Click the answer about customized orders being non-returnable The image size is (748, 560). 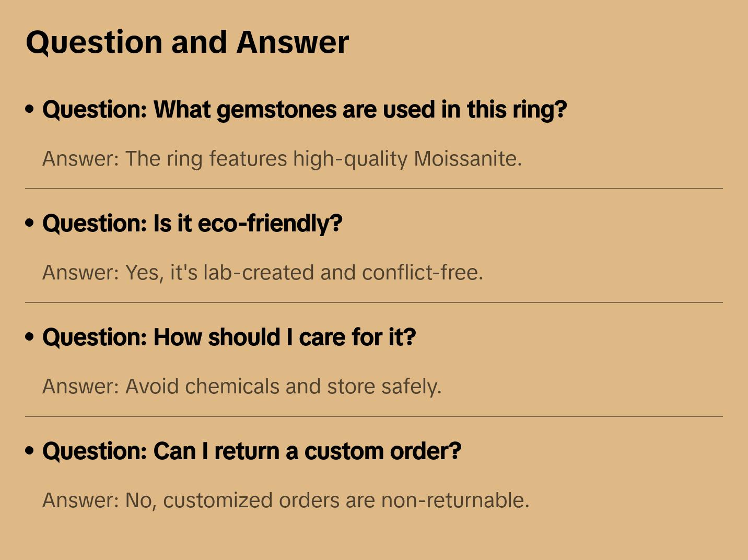click(x=286, y=500)
